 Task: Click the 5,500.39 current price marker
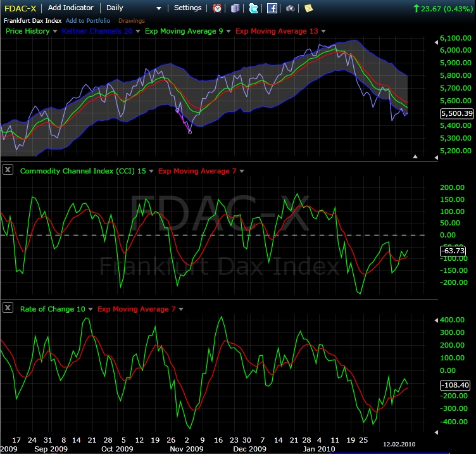pyautogui.click(x=456, y=113)
